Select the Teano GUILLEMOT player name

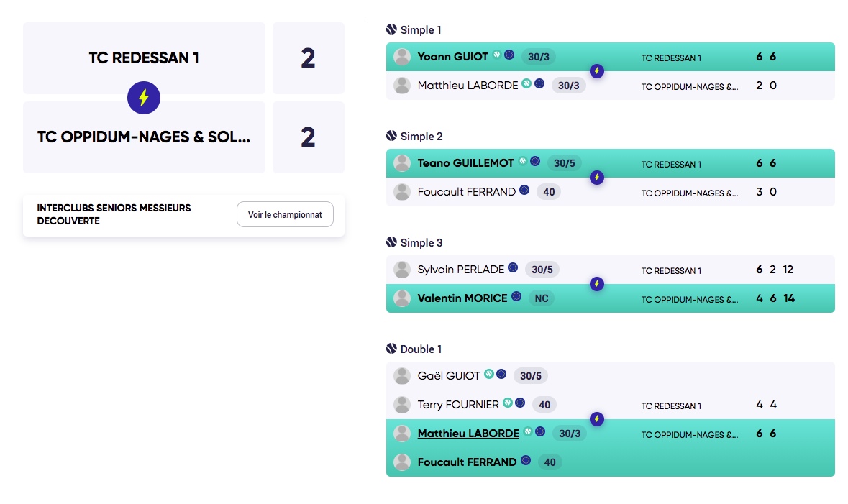[x=465, y=162]
